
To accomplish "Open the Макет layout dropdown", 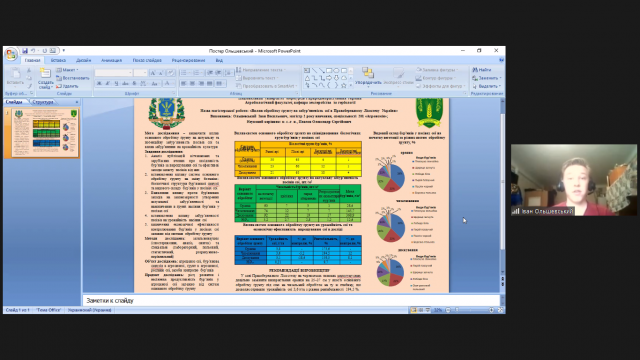I will (67, 70).
